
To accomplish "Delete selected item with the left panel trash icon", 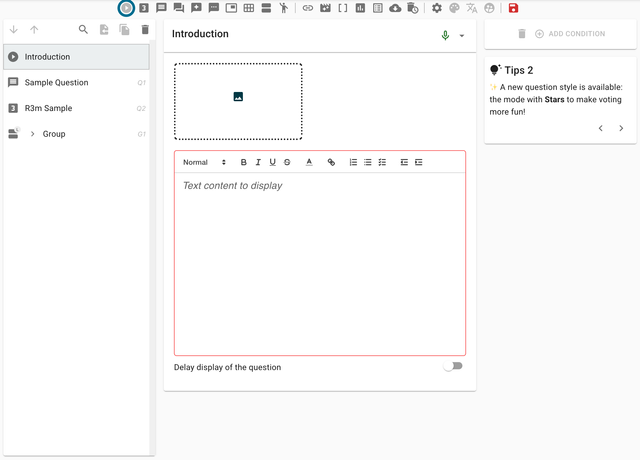I will 145,30.
